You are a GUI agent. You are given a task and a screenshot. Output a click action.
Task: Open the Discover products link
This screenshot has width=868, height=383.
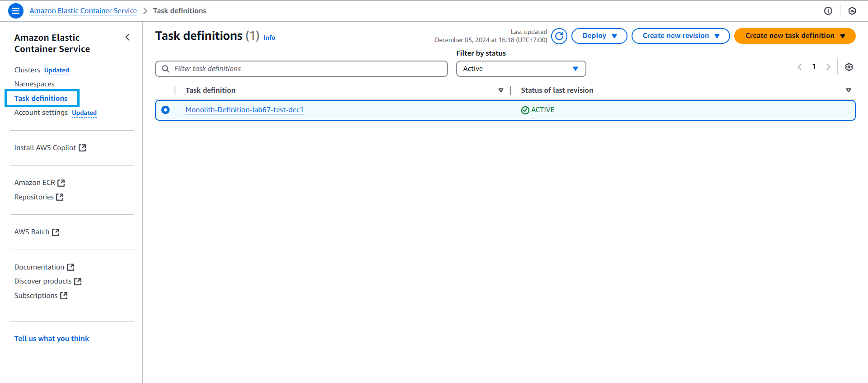tap(43, 281)
